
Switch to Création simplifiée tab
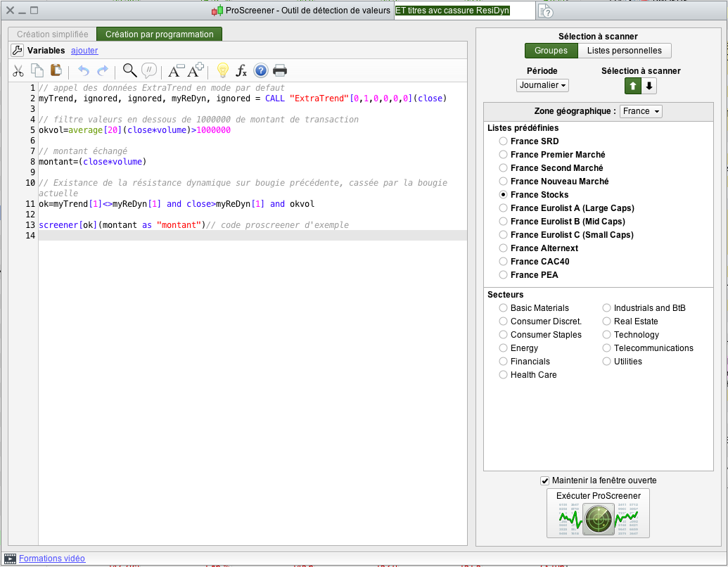click(x=53, y=34)
